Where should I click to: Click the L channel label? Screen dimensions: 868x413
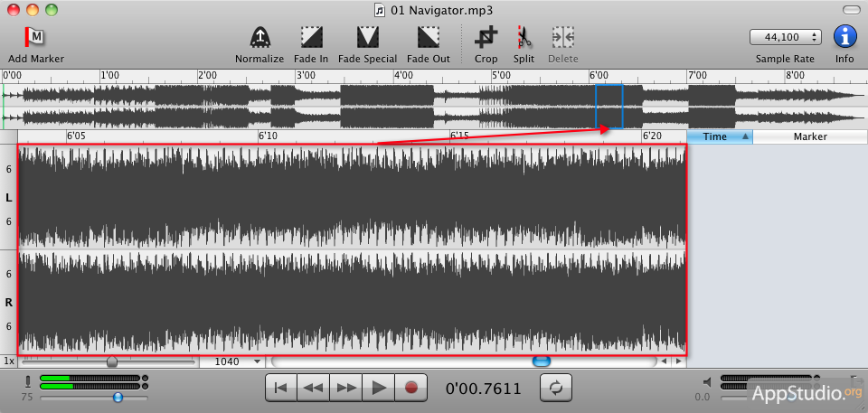8,198
